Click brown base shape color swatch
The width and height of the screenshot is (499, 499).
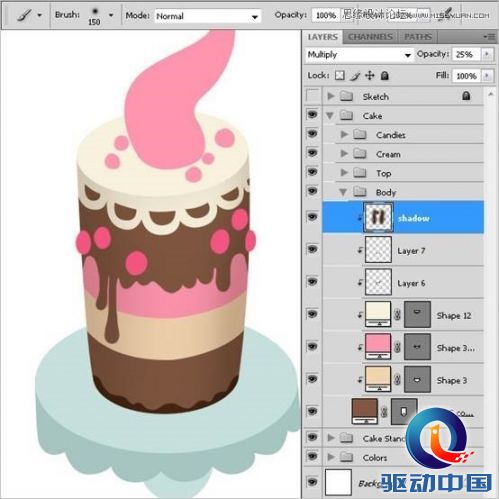click(x=365, y=411)
